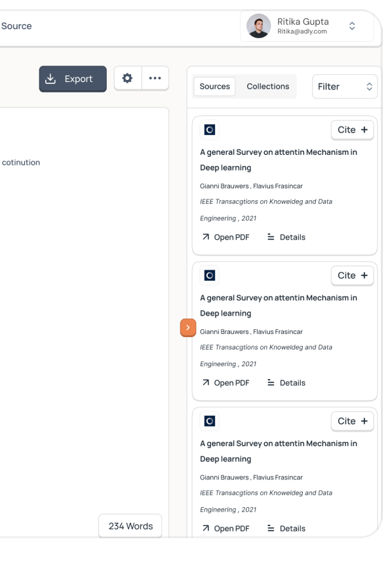
Task: Click the third source's publisher logo icon
Action: tap(210, 421)
